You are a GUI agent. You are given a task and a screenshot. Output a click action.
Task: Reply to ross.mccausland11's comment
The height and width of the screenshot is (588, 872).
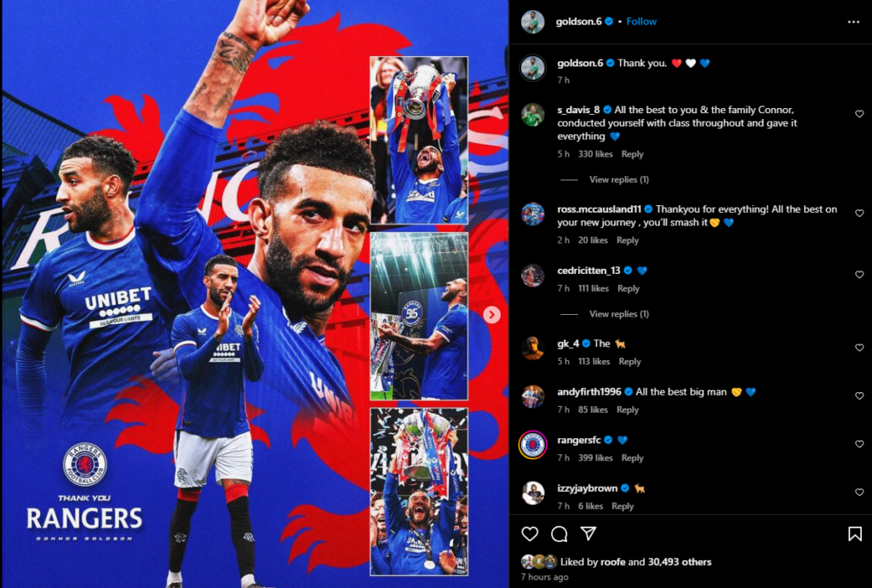(x=628, y=240)
